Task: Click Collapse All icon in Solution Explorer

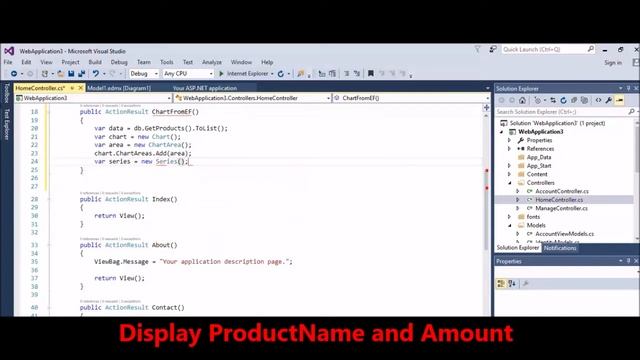Action: point(574,100)
